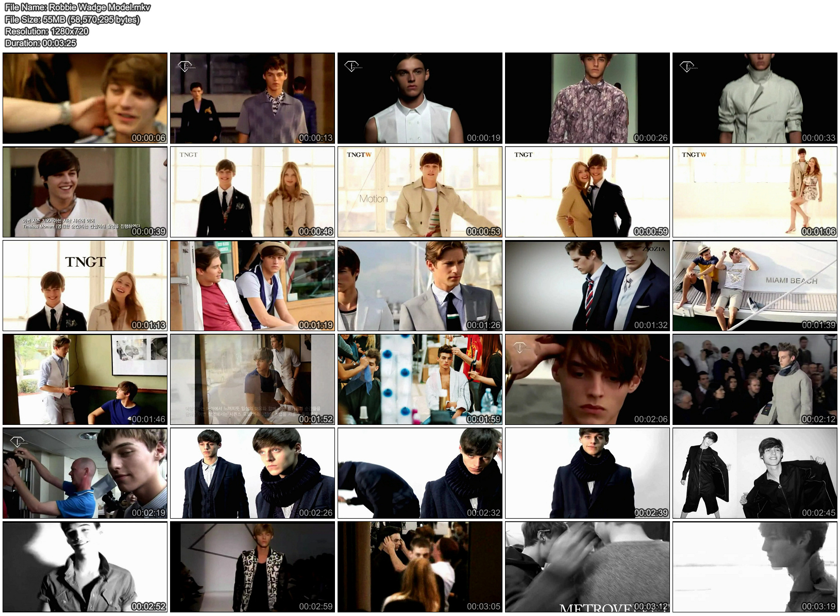Click the FashionTV logo in the 00:00:33 frame
Image resolution: width=840 pixels, height=616 pixels.
click(687, 66)
